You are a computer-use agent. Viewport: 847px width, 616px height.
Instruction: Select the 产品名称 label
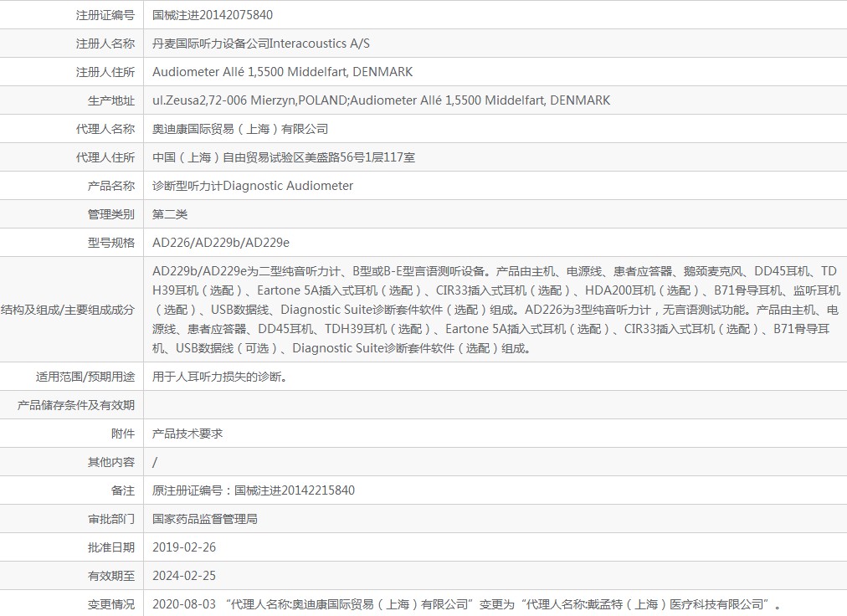(x=111, y=186)
